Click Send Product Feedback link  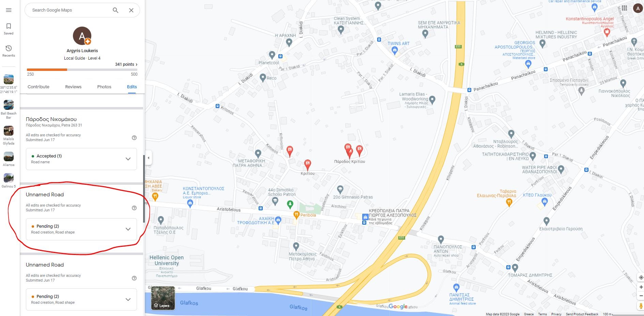pyautogui.click(x=582, y=314)
